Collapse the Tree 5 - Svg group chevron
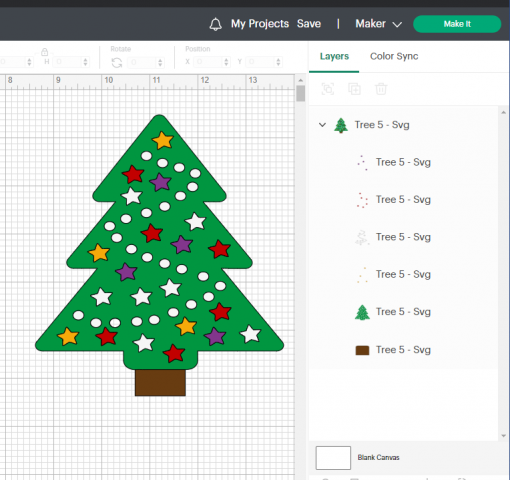 coord(322,125)
